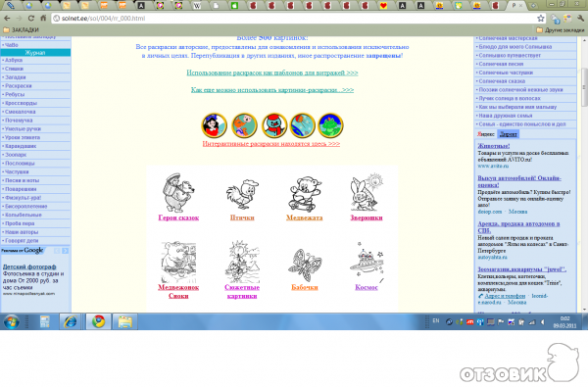Switch to the Директ ad tab
588x387 pixels.
508,134
